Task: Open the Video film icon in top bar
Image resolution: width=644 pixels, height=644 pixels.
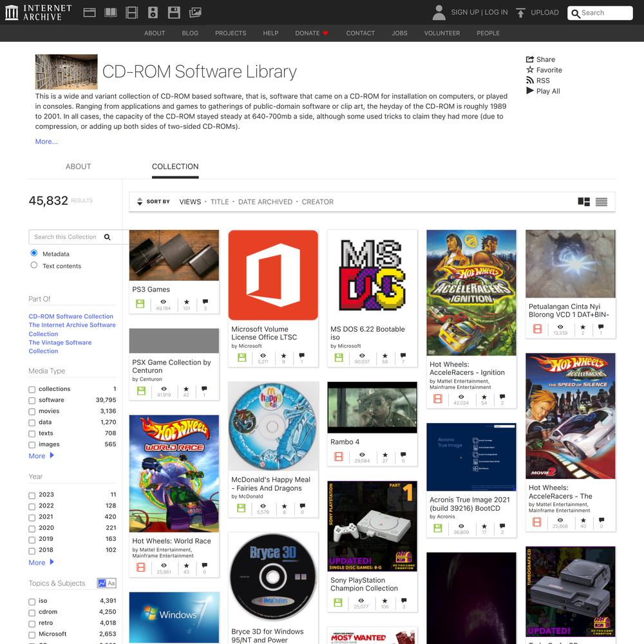Action: [x=131, y=12]
